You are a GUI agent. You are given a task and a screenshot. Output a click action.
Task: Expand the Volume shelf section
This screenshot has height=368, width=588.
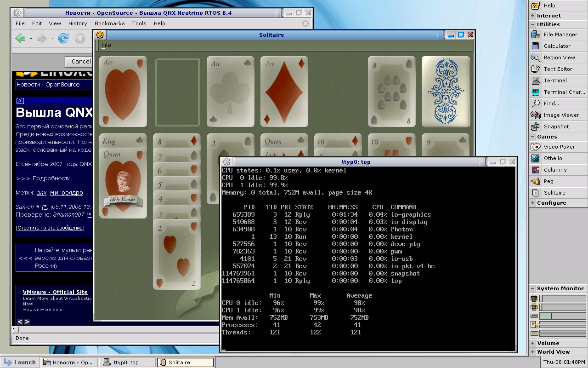pyautogui.click(x=558, y=343)
